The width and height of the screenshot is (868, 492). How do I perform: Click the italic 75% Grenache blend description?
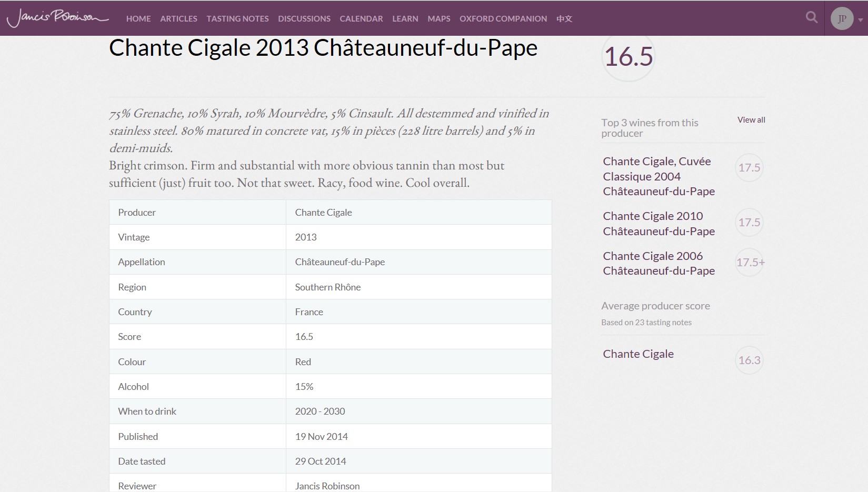(x=329, y=130)
